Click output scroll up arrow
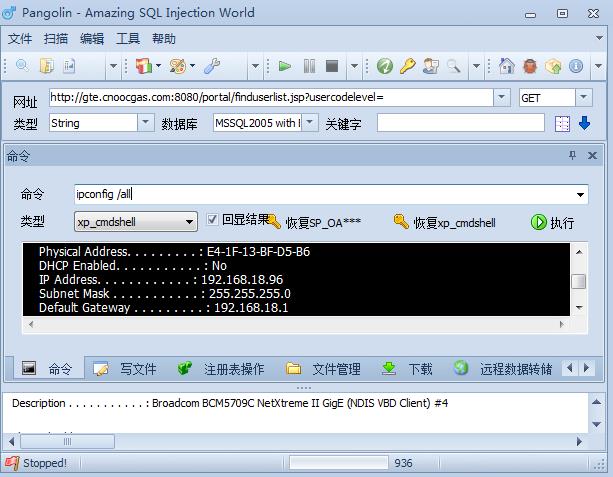This screenshot has height=477, width=613. coord(579,252)
